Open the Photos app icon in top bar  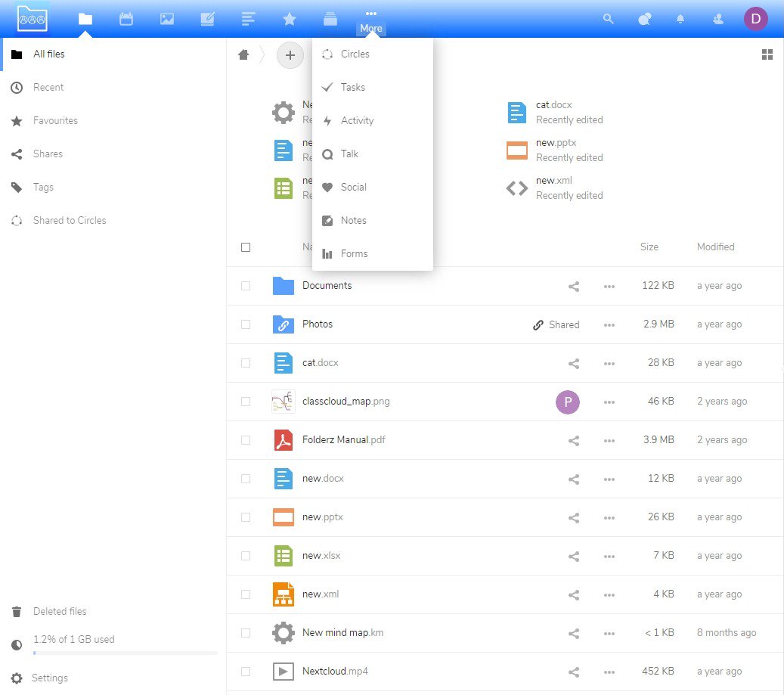pyautogui.click(x=167, y=20)
